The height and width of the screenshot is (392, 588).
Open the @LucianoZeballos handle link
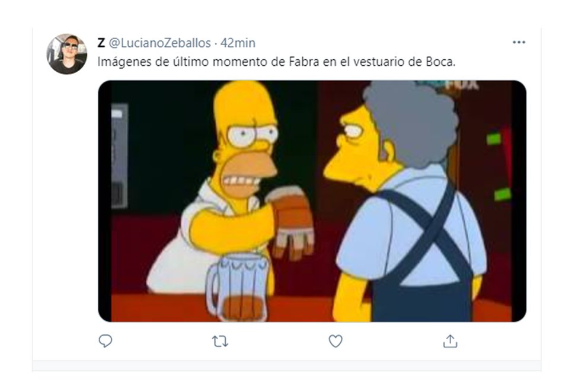pyautogui.click(x=159, y=43)
